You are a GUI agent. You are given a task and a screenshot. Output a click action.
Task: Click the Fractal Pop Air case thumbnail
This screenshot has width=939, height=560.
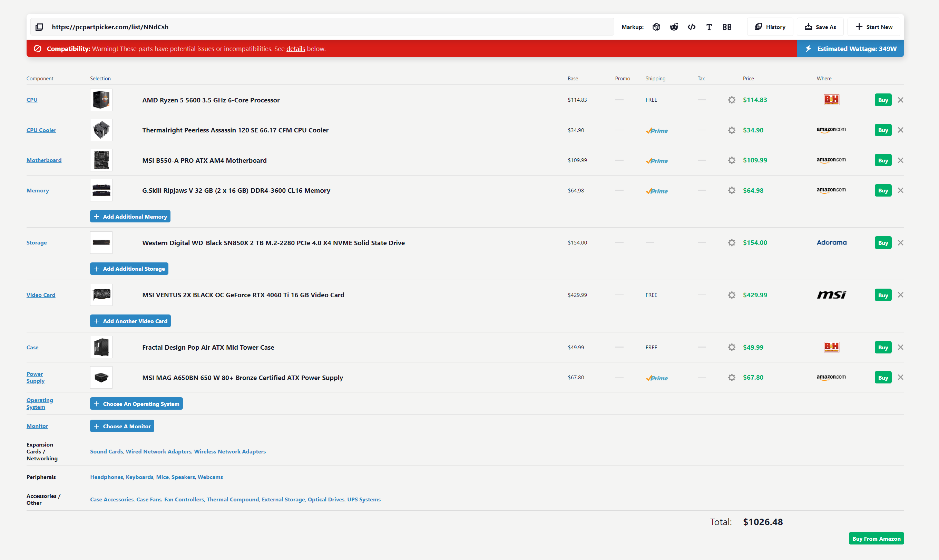[x=101, y=347]
